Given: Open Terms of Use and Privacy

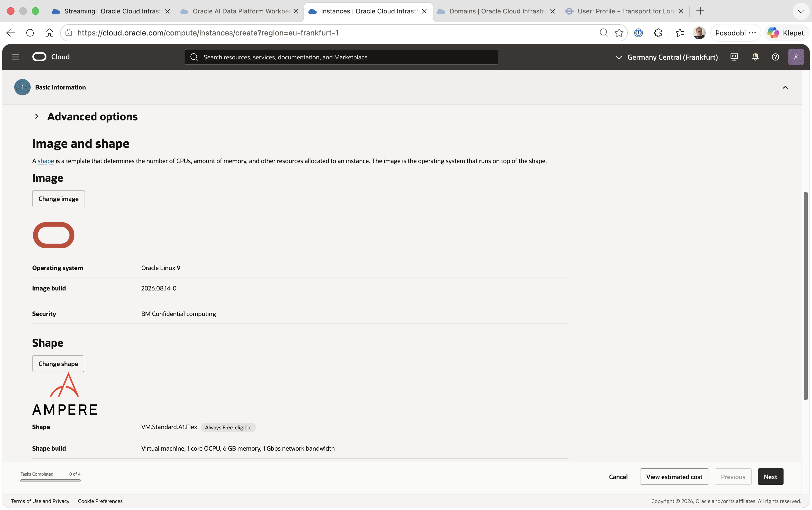Looking at the screenshot, I should [x=40, y=501].
